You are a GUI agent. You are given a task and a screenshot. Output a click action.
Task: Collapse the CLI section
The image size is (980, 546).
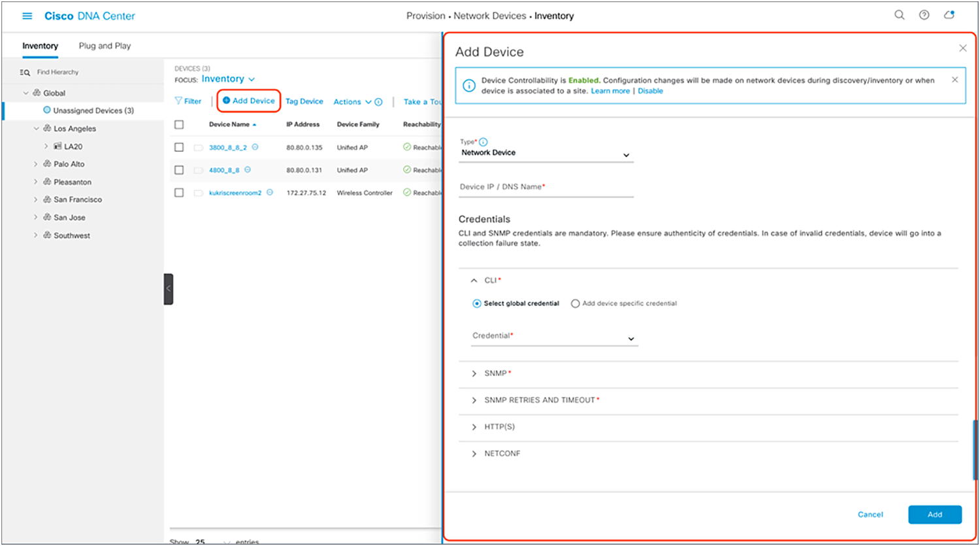[474, 281]
